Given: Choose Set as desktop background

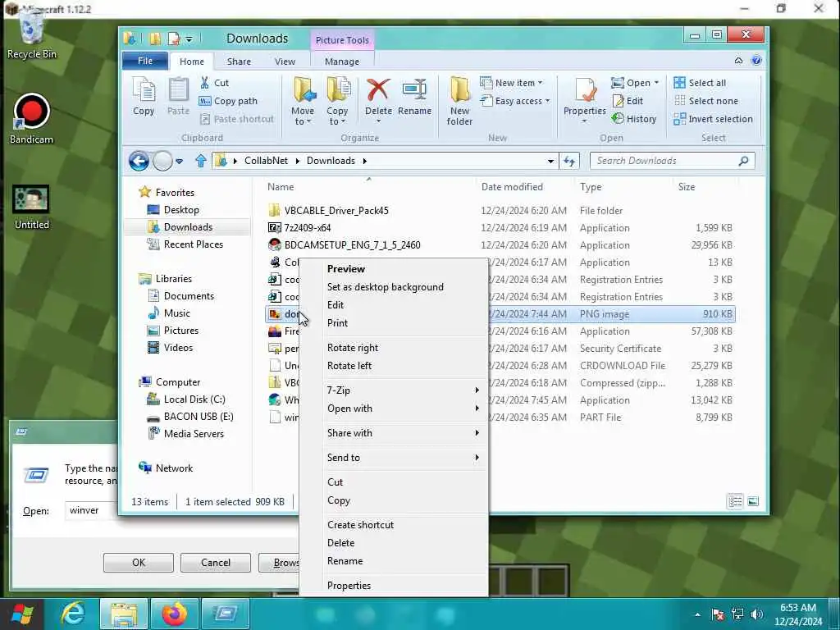Looking at the screenshot, I should point(386,287).
